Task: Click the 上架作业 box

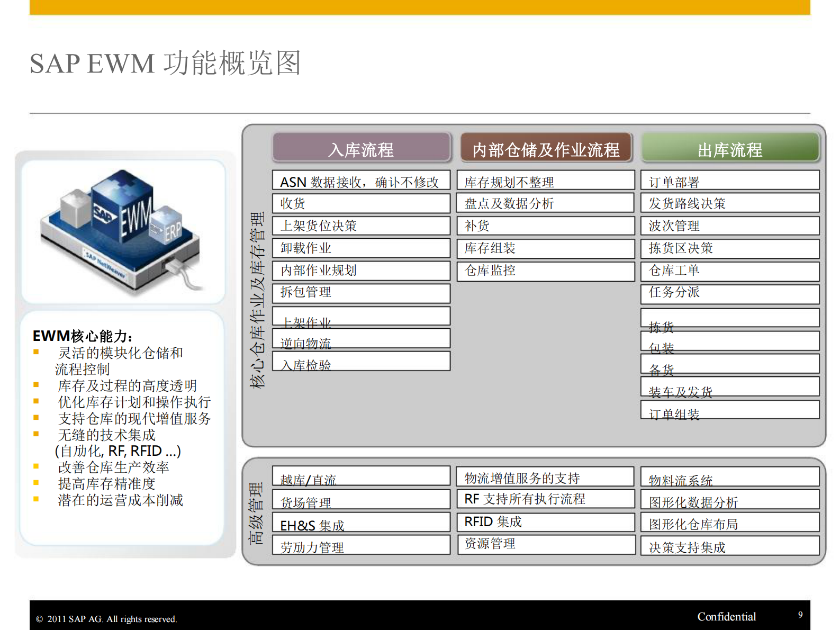Action: [362, 317]
